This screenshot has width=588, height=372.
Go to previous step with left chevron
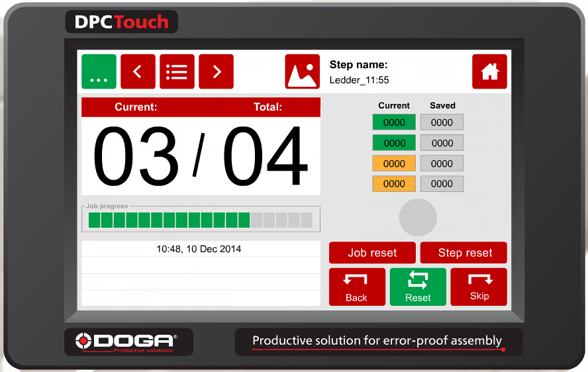pyautogui.click(x=138, y=71)
